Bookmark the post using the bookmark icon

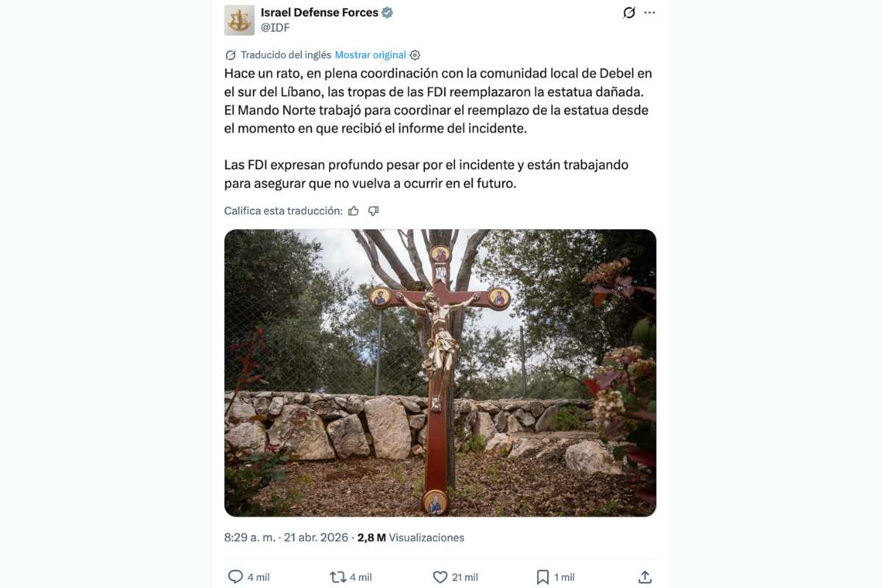pyautogui.click(x=542, y=576)
